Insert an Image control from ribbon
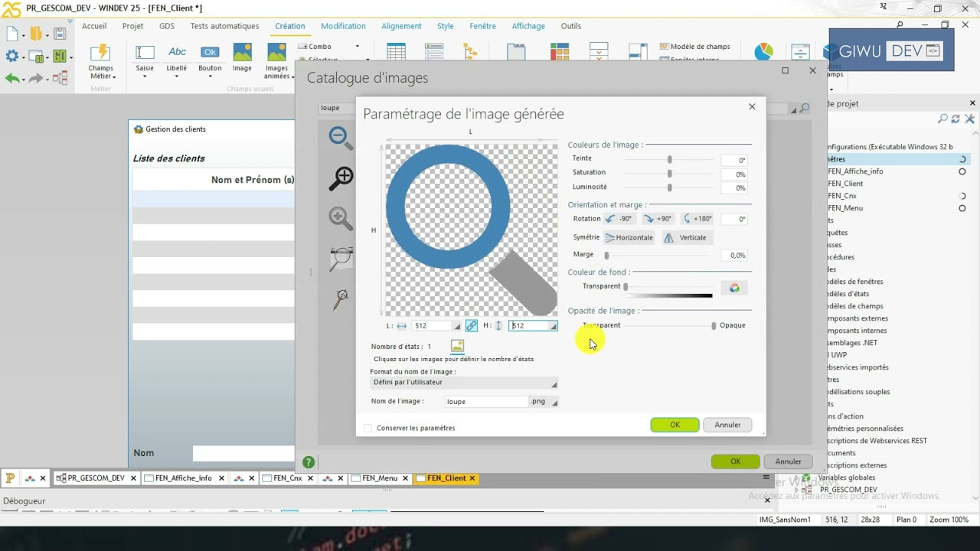Image resolution: width=980 pixels, height=551 pixels. 242,58
